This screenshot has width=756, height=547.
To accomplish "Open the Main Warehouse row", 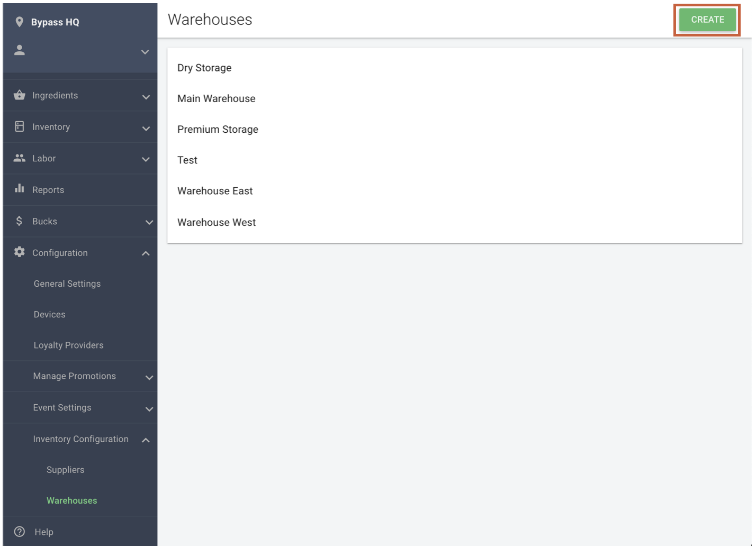I will [x=455, y=98].
